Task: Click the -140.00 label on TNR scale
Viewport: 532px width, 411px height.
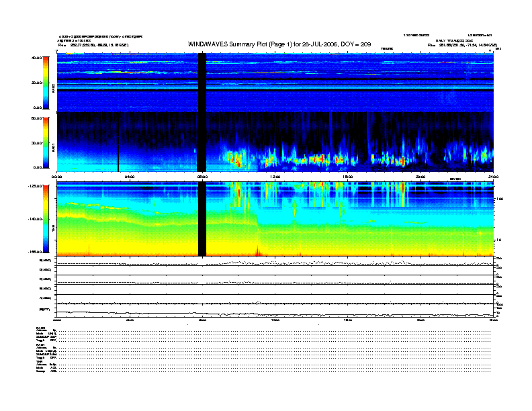Action: coord(35,219)
